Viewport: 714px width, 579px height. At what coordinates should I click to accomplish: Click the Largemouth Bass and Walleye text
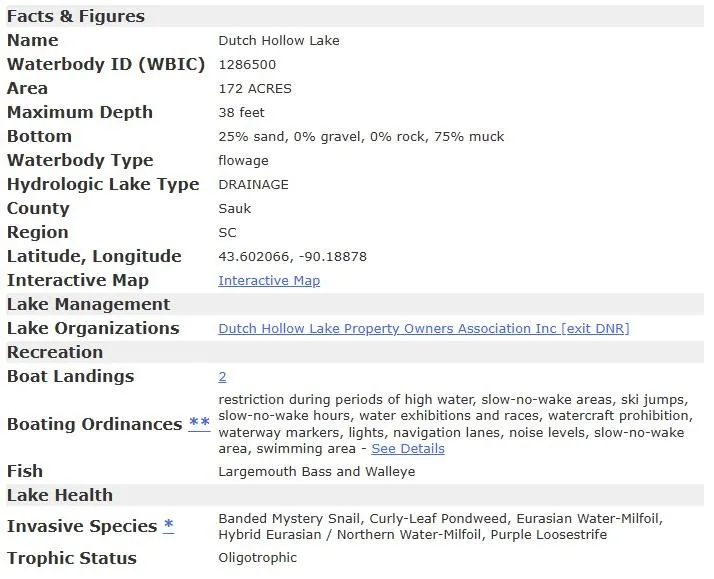click(x=317, y=472)
